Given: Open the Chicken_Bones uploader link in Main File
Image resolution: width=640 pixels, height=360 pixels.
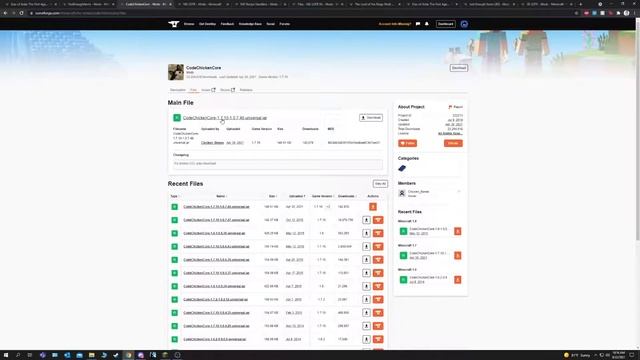Looking at the screenshot, I should [x=212, y=143].
